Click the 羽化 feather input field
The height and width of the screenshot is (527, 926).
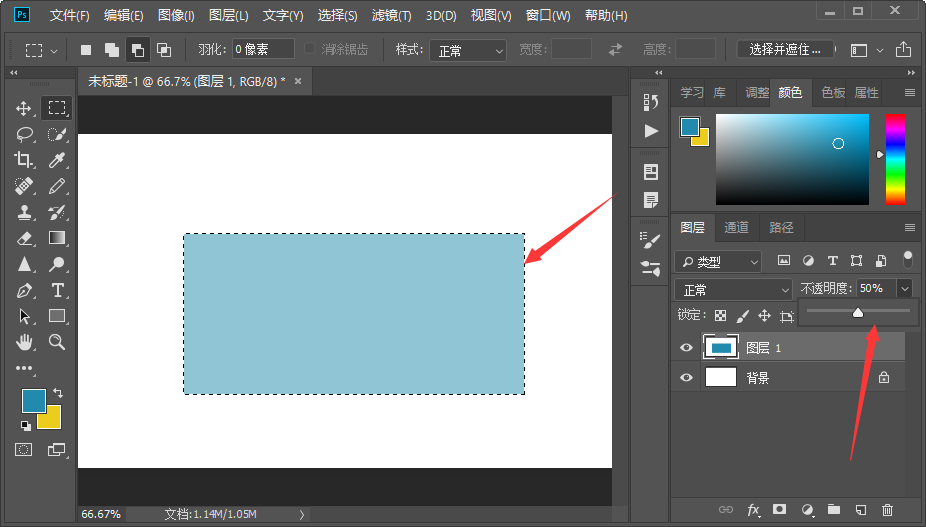point(263,49)
